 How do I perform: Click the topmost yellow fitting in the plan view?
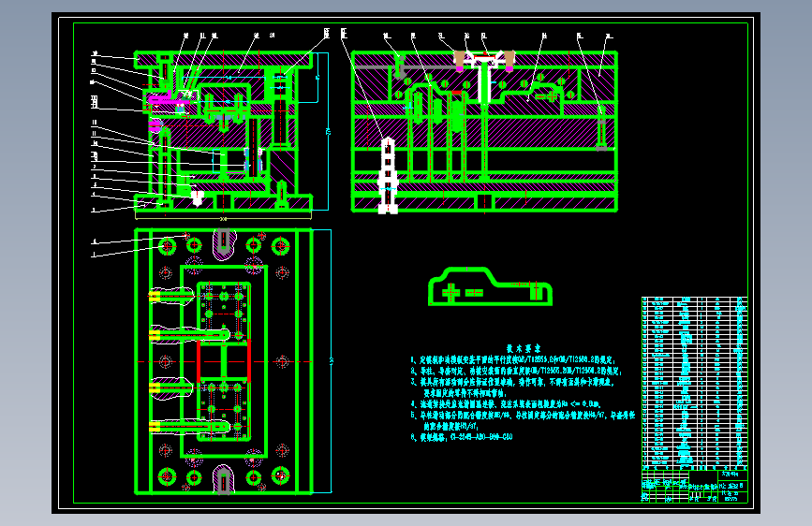click(x=155, y=296)
